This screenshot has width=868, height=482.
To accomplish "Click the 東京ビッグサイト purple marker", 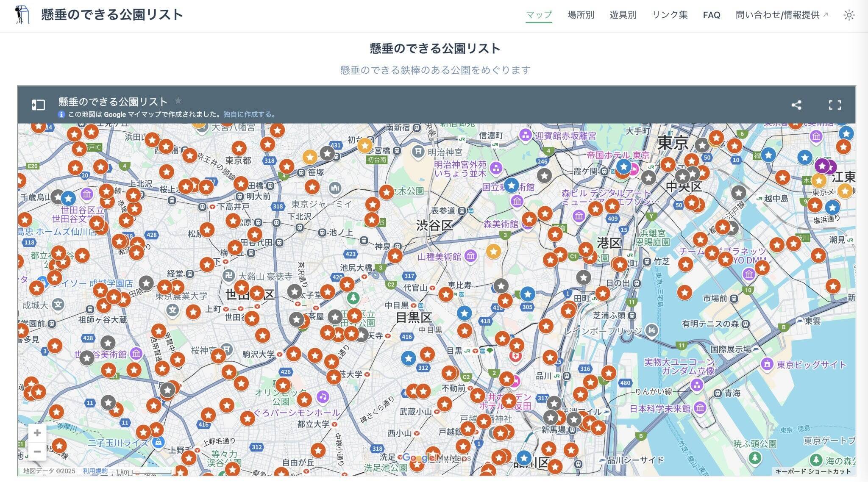I will click(767, 364).
